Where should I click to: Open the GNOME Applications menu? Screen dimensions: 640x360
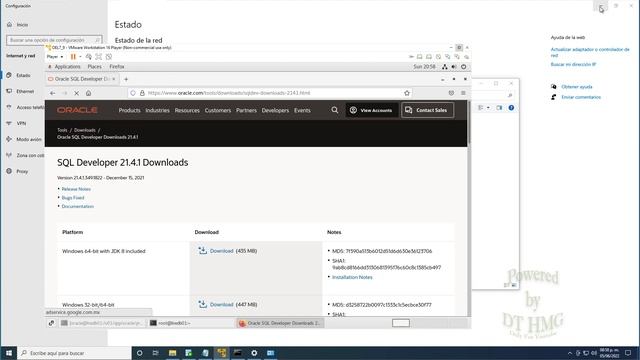[x=64, y=67]
